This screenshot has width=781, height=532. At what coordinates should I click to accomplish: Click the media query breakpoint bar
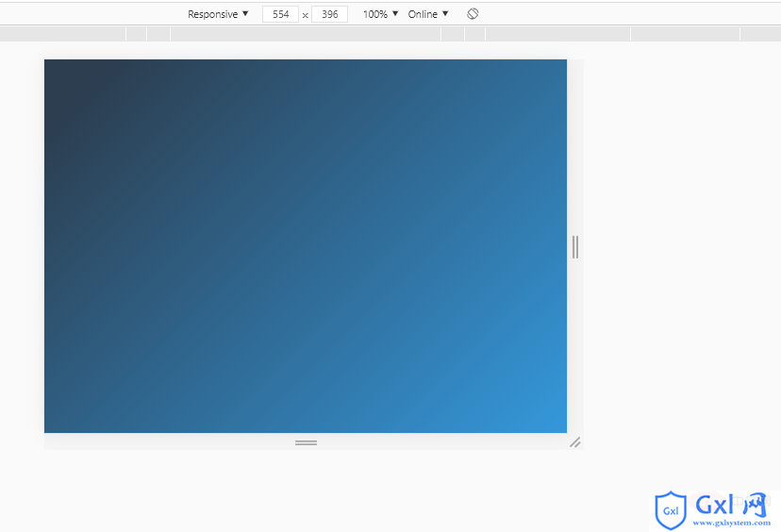(x=390, y=34)
